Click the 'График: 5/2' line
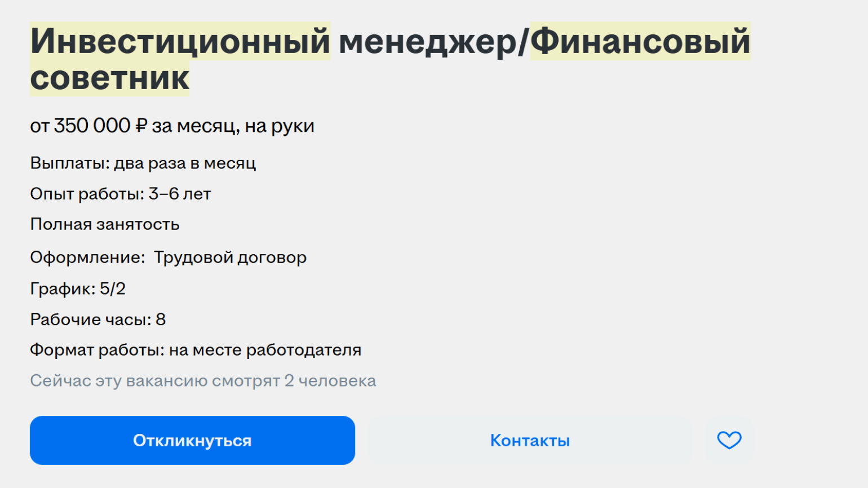Viewport: 868px width, 488px height. (x=78, y=289)
